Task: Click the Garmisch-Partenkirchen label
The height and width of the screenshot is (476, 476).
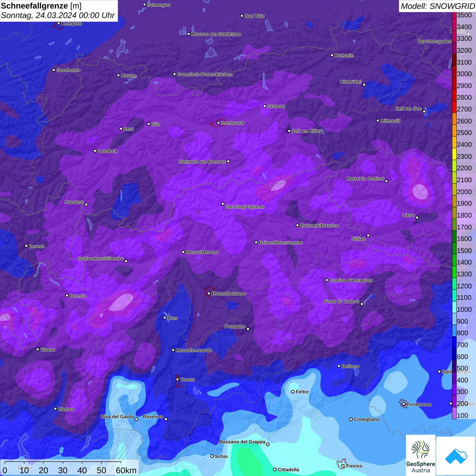Action: pyautogui.click(x=205, y=74)
